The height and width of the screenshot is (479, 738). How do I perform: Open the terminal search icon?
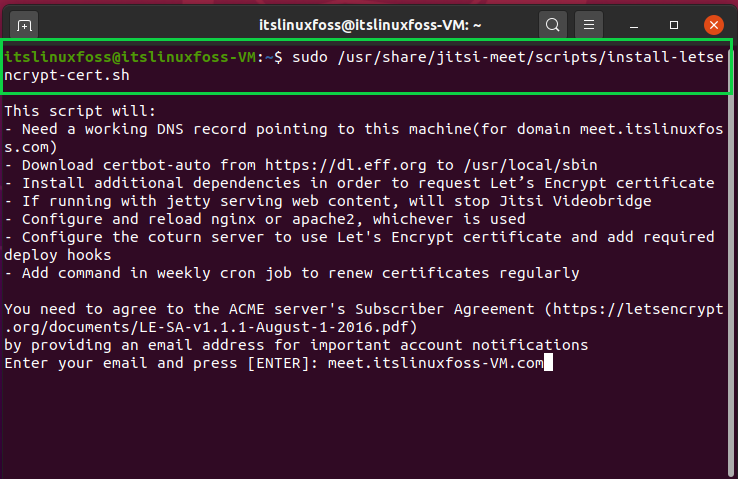pos(553,25)
